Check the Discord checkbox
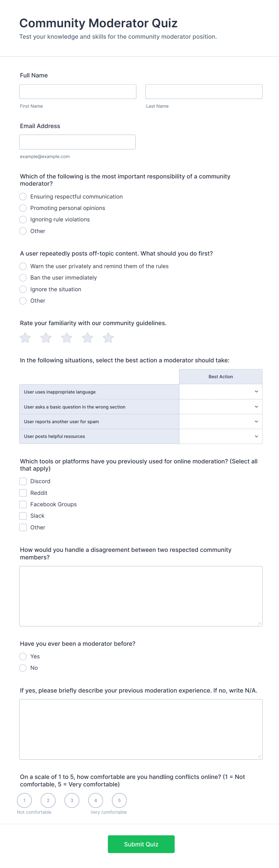The height and width of the screenshot is (868, 279). point(23,481)
